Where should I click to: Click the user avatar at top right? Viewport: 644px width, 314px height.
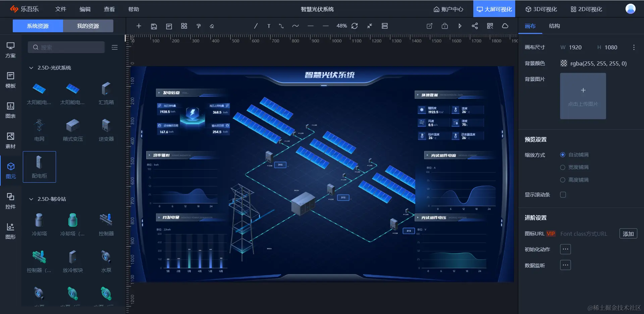point(631,9)
